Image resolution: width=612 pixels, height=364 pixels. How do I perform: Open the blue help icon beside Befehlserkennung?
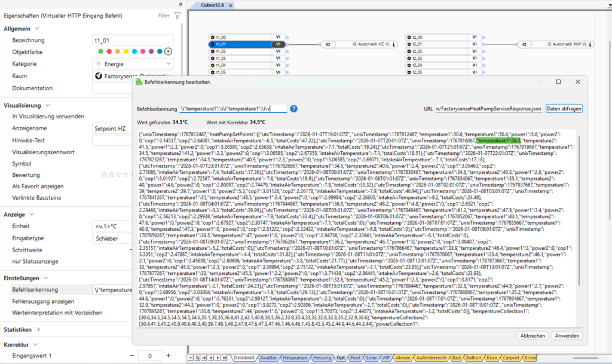pyautogui.click(x=294, y=109)
